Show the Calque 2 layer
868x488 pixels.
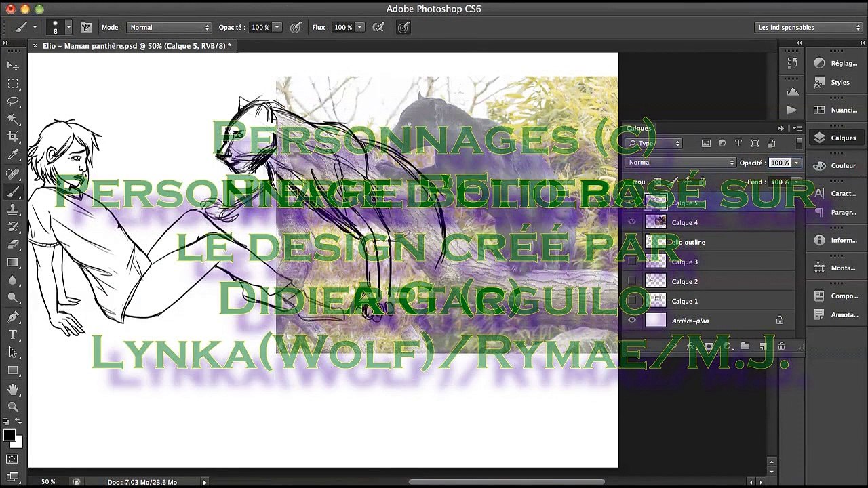pyautogui.click(x=632, y=281)
